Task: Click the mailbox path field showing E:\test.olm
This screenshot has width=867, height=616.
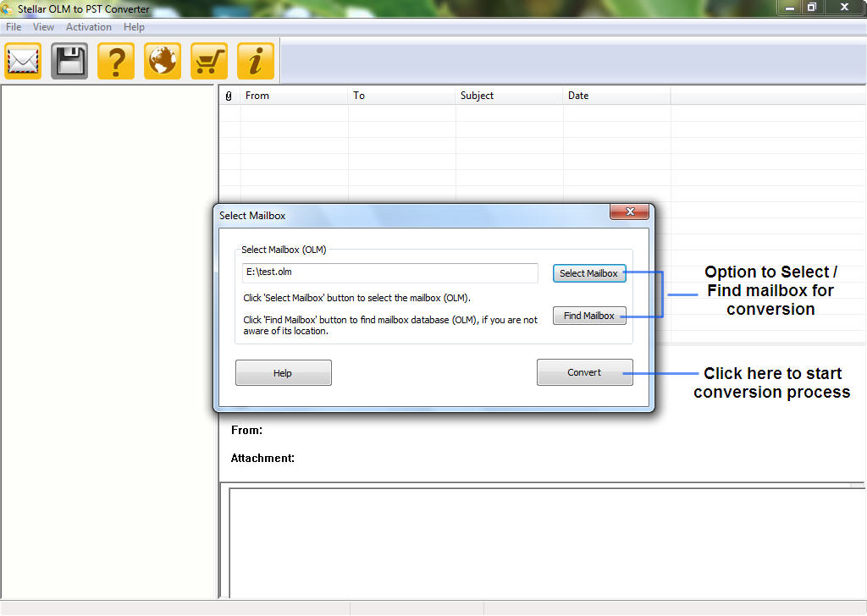Action: point(389,272)
